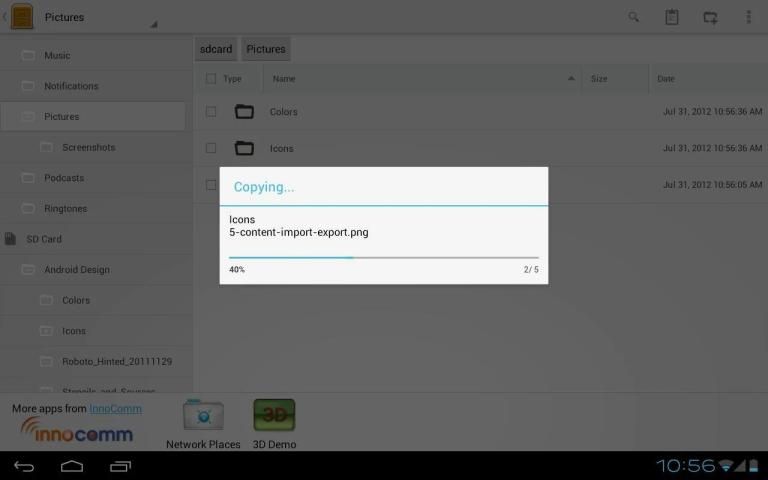Image resolution: width=768 pixels, height=480 pixels.
Task: Click the copying progress bar
Action: [383, 257]
